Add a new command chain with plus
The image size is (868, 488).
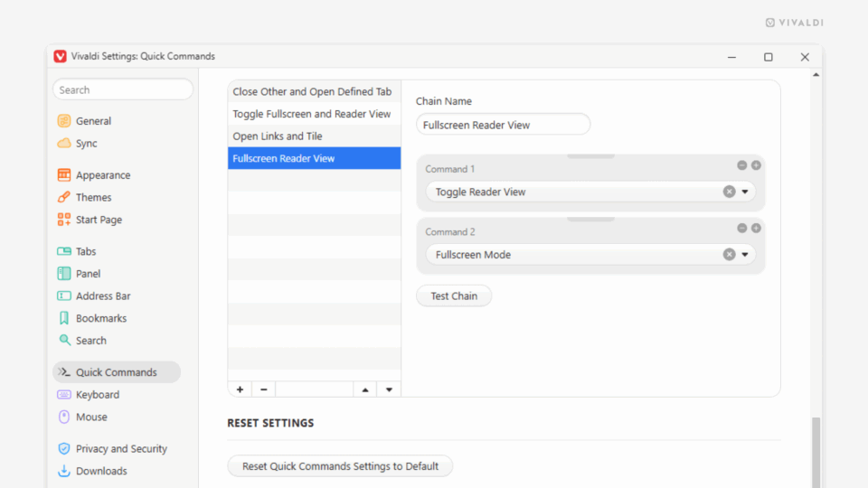240,389
